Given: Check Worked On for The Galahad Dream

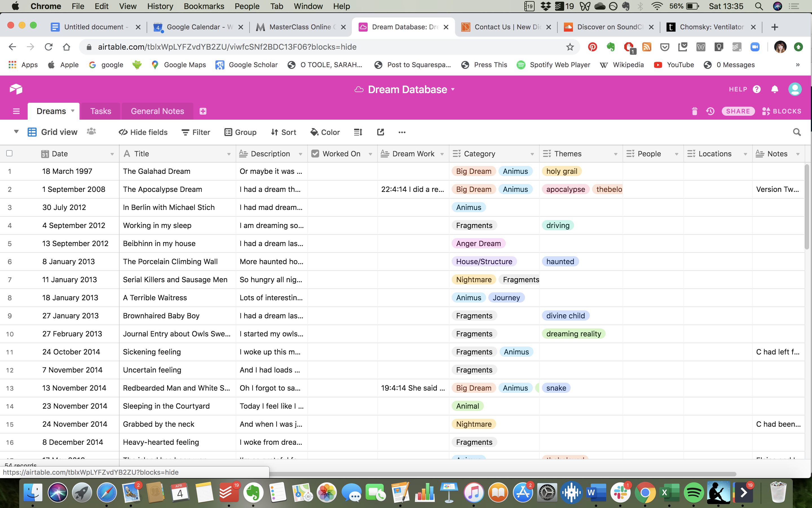Looking at the screenshot, I should coord(342,171).
